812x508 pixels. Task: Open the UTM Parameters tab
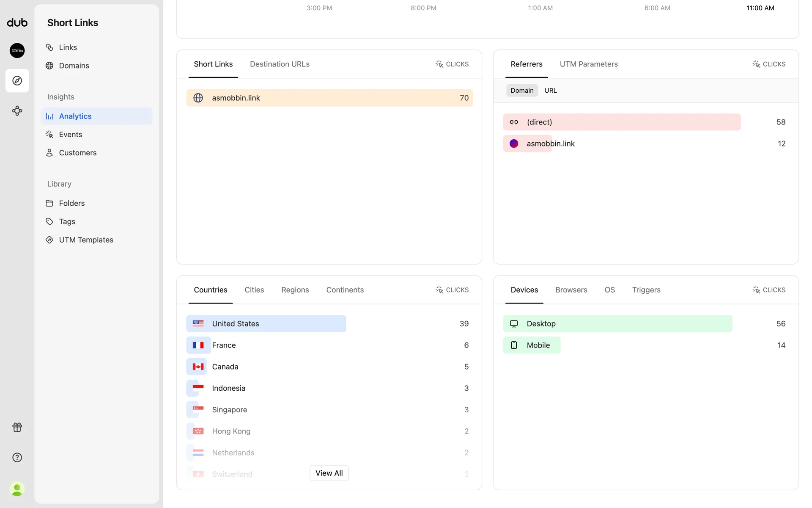pos(588,64)
